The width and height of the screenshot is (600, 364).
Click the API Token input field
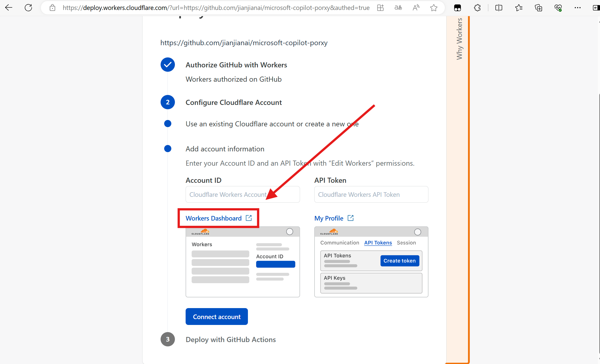[371, 195]
